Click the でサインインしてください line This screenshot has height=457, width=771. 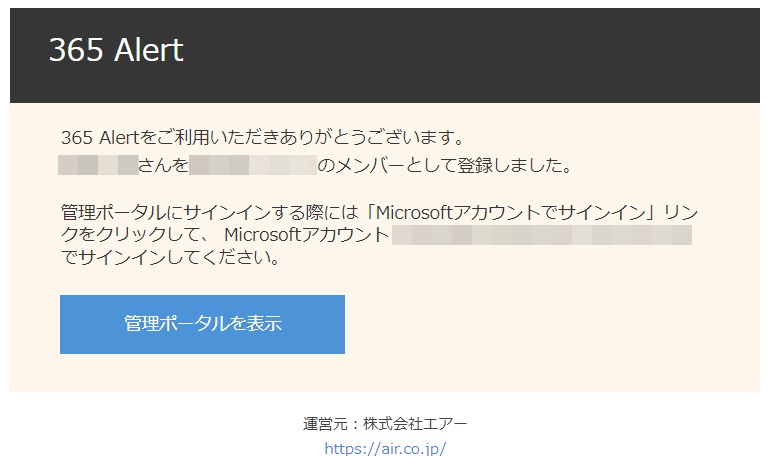[168, 259]
